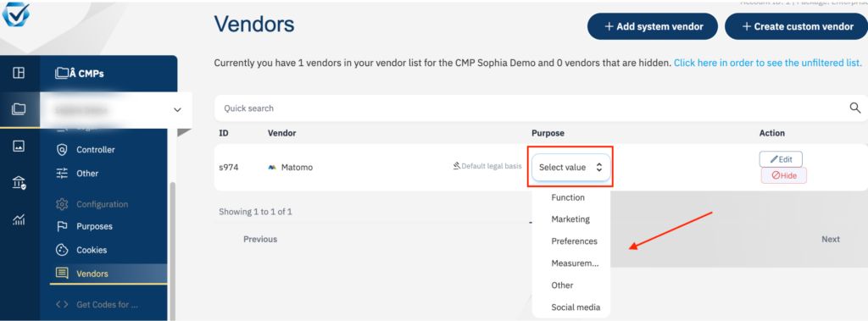Click Matomo vendor name
This screenshot has width=868, height=321.
(x=297, y=167)
